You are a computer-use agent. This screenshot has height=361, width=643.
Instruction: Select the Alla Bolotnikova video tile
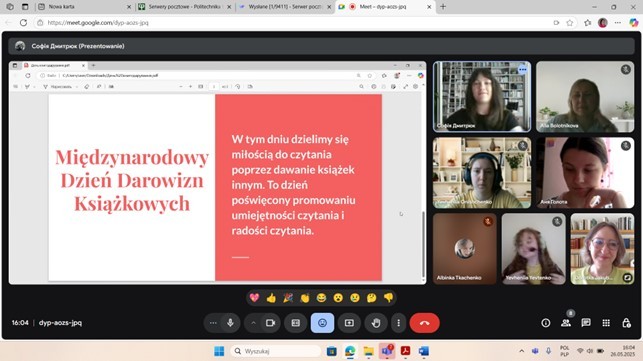click(x=585, y=97)
